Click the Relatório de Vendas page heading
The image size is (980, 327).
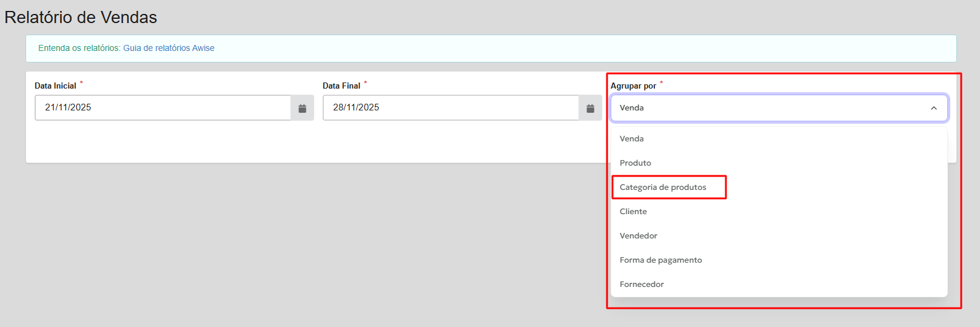click(x=81, y=18)
